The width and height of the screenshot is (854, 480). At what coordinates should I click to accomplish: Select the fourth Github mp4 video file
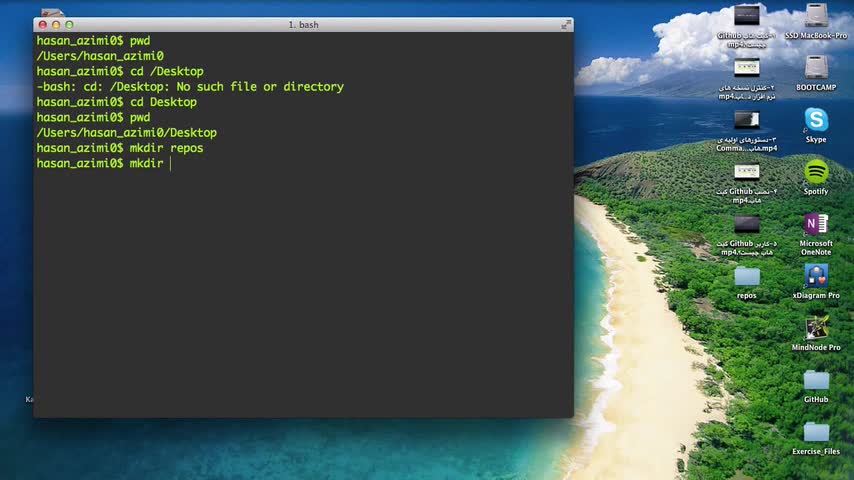[x=747, y=172]
